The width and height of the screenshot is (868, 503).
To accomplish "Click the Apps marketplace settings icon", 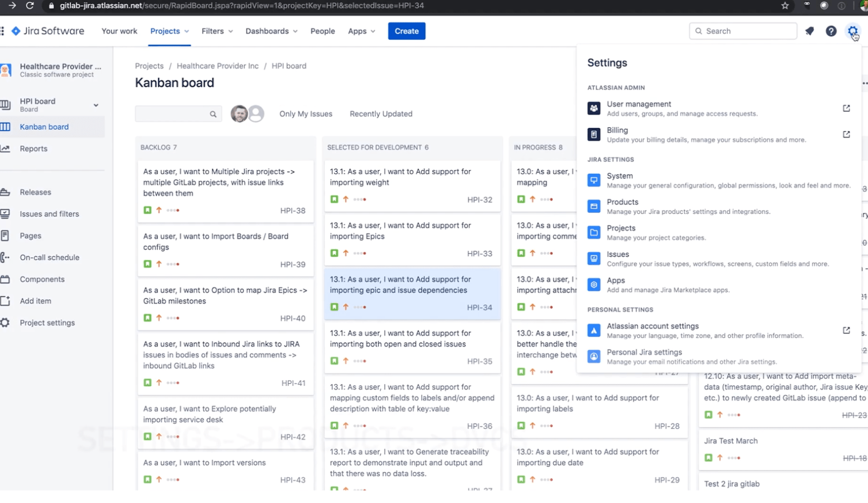I will coord(594,285).
